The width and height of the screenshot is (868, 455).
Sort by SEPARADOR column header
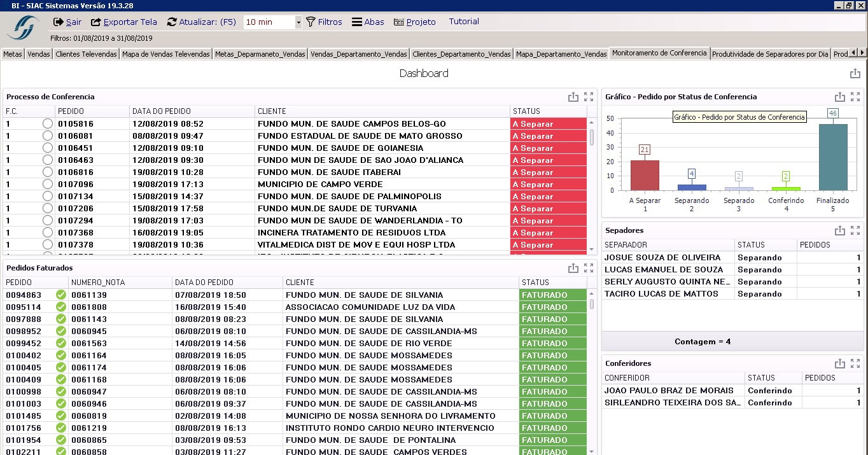(668, 245)
